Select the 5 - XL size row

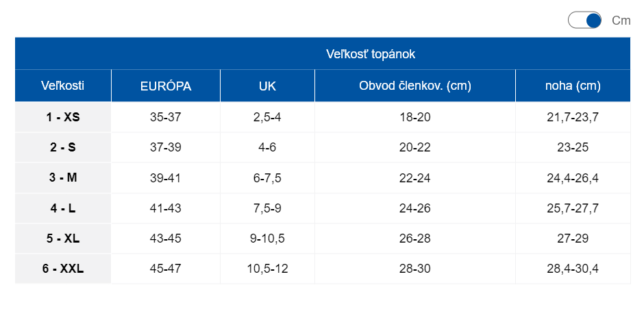[x=63, y=238]
